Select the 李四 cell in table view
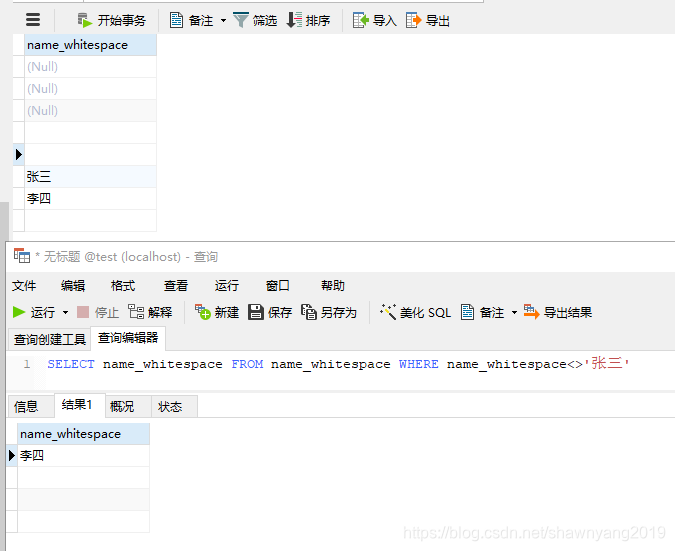The height and width of the screenshot is (551, 675). point(90,198)
